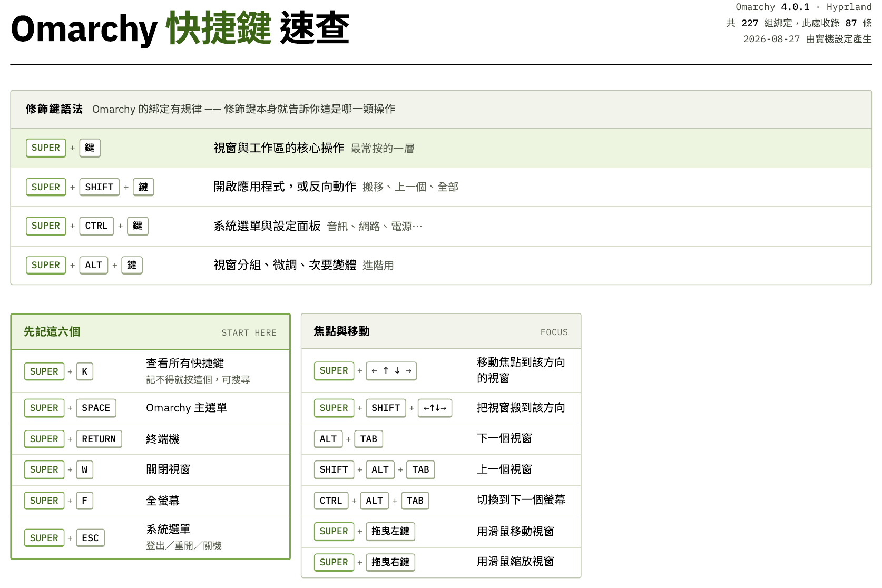882x588 pixels.
Task: Click the "切換到下一個螢幕" label
Action: [521, 500]
